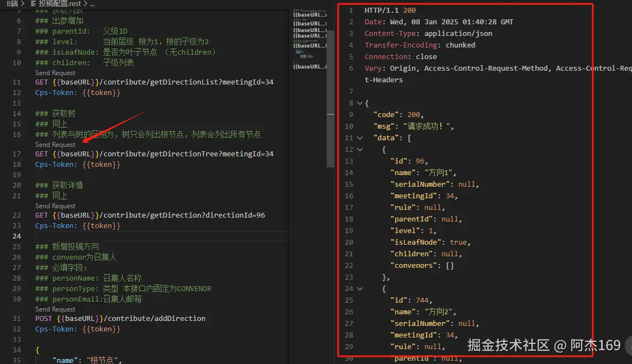Click the Date header in response
This screenshot has width=632, height=364.
point(439,22)
